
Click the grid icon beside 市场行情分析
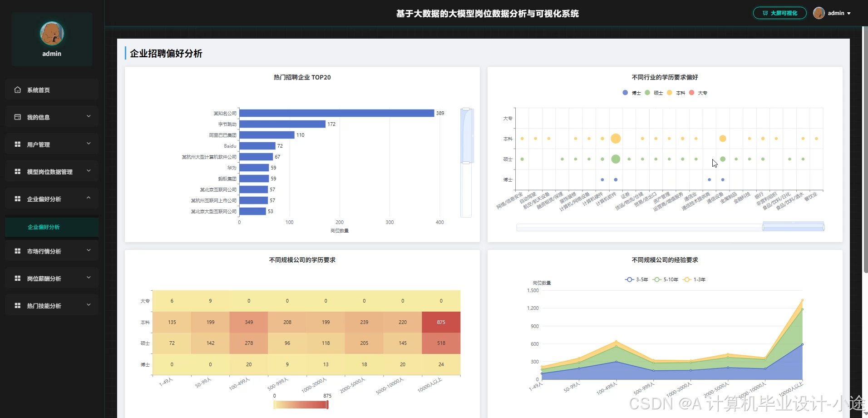[18, 251]
